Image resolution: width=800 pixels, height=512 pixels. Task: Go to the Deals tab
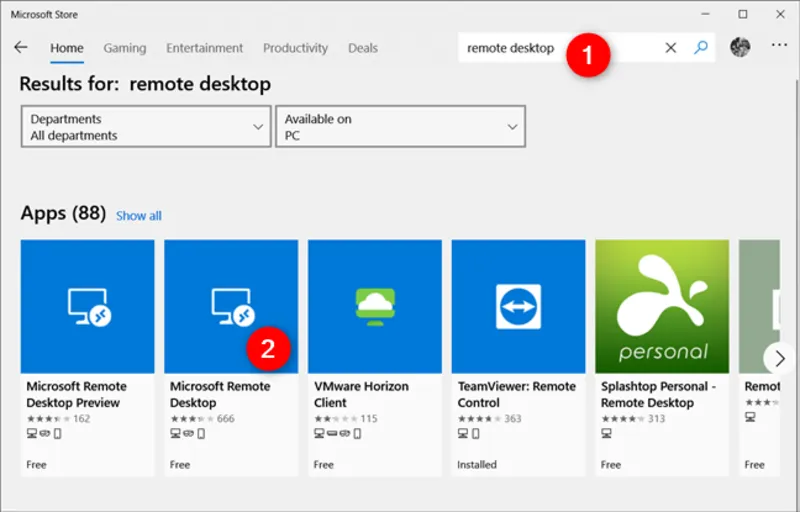(x=363, y=48)
